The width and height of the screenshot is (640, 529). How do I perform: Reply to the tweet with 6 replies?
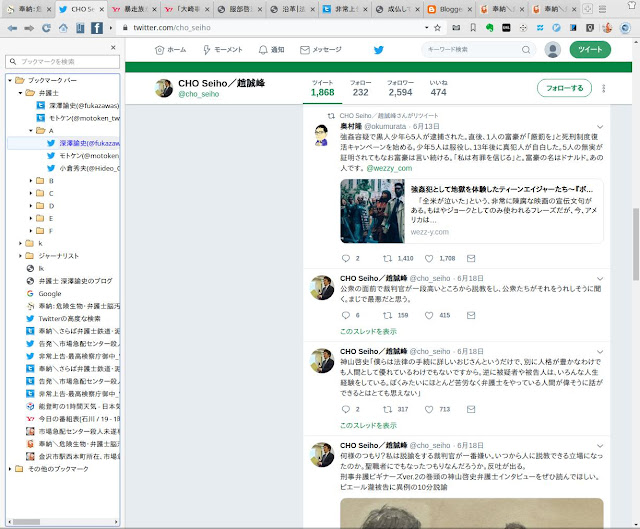346,315
